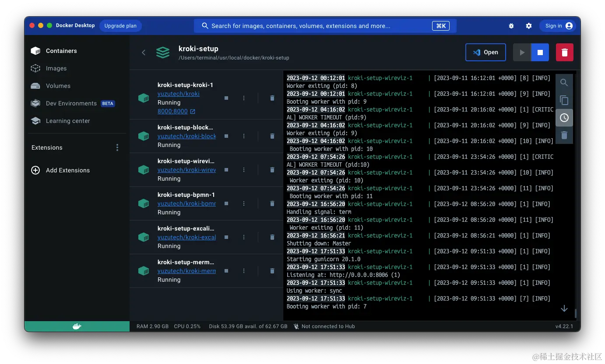605x364 pixels.
Task: Clear the logs with the trash icon
Action: click(x=564, y=135)
